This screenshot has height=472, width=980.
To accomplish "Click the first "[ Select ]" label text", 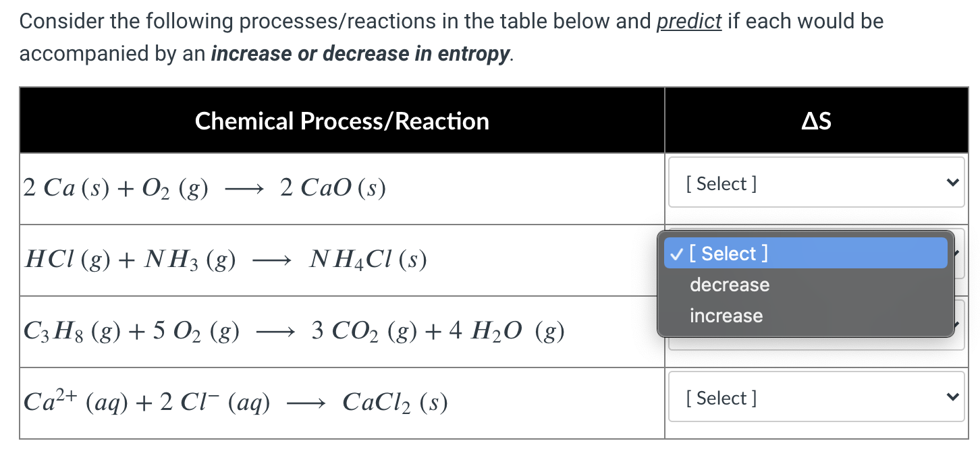I will [x=719, y=183].
